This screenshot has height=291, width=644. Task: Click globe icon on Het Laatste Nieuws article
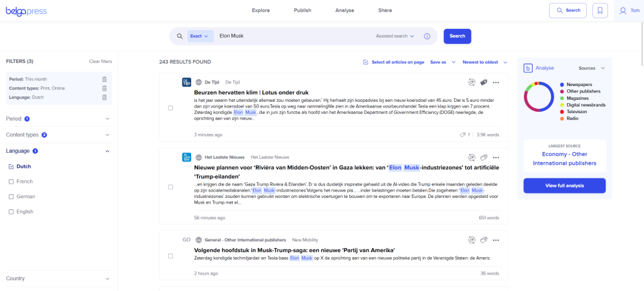pos(198,157)
